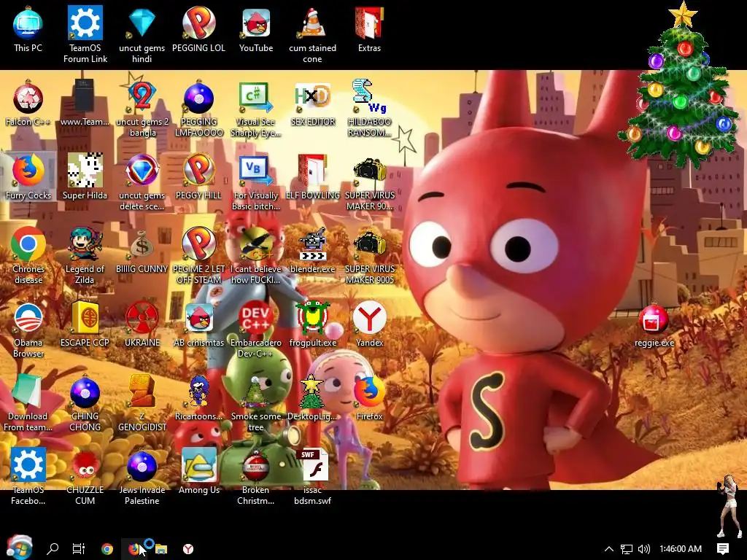The width and height of the screenshot is (747, 560).
Task: Select the Smoke some tree icon
Action: pos(256,403)
